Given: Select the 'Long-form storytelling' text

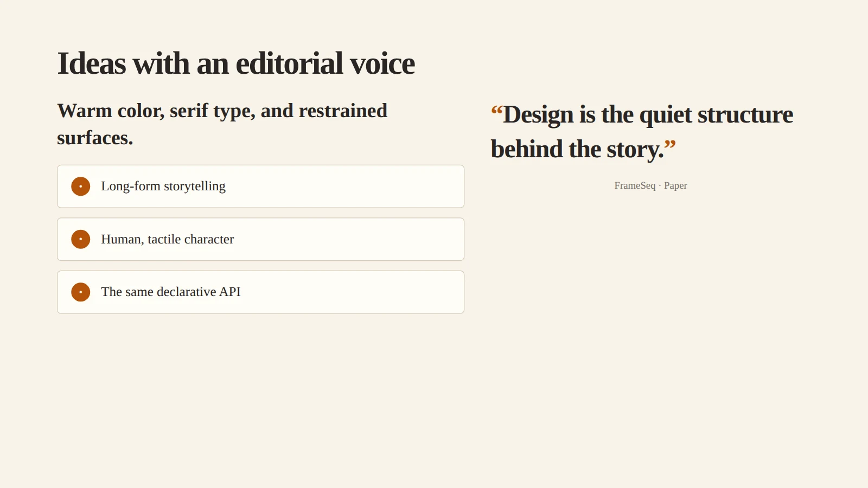Looking at the screenshot, I should click(163, 186).
